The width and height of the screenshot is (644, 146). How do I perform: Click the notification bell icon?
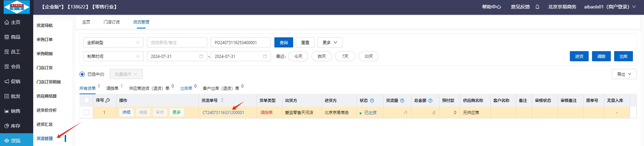point(537,7)
